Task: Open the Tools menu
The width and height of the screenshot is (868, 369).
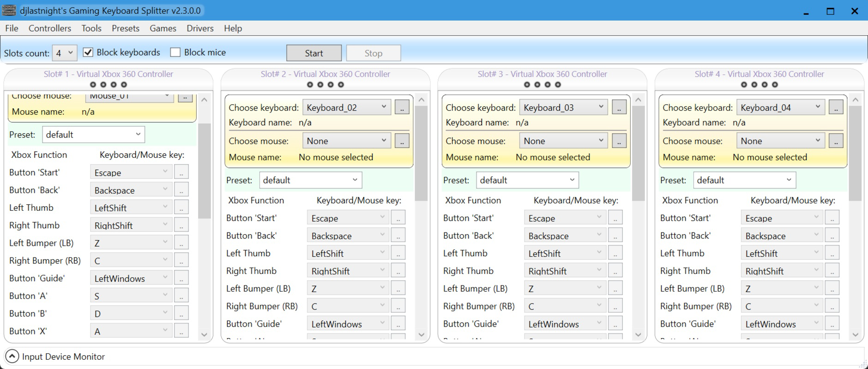Action: (x=91, y=28)
